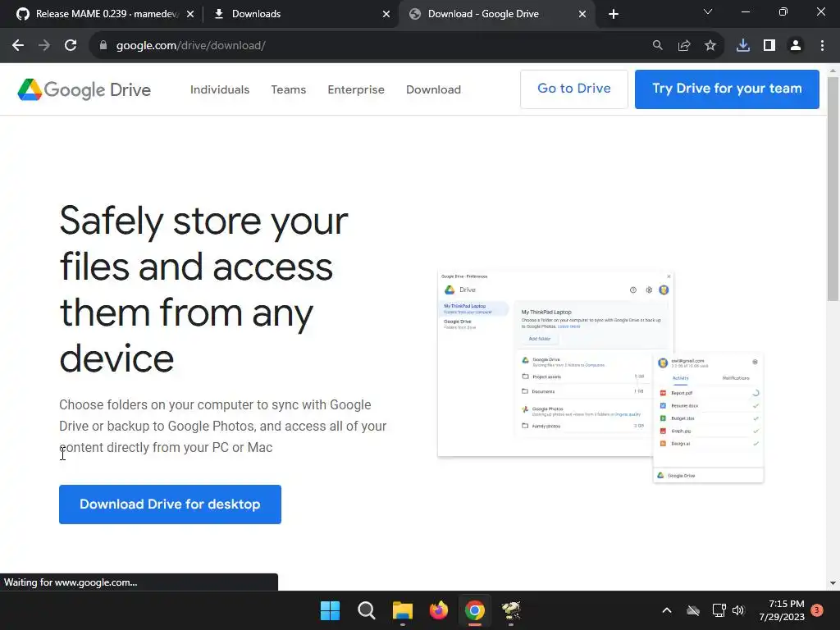The width and height of the screenshot is (840, 630).
Task: Open a new tab with plus icon
Action: click(x=614, y=14)
